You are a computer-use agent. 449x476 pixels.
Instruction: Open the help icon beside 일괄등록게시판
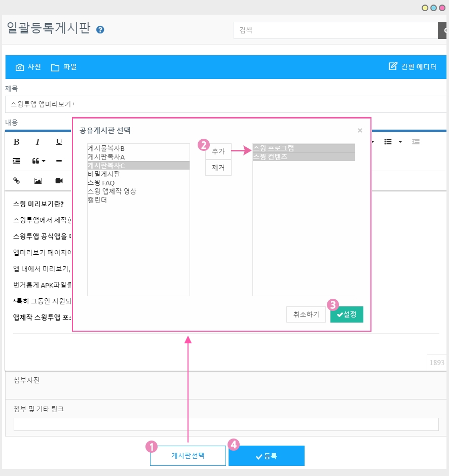100,30
